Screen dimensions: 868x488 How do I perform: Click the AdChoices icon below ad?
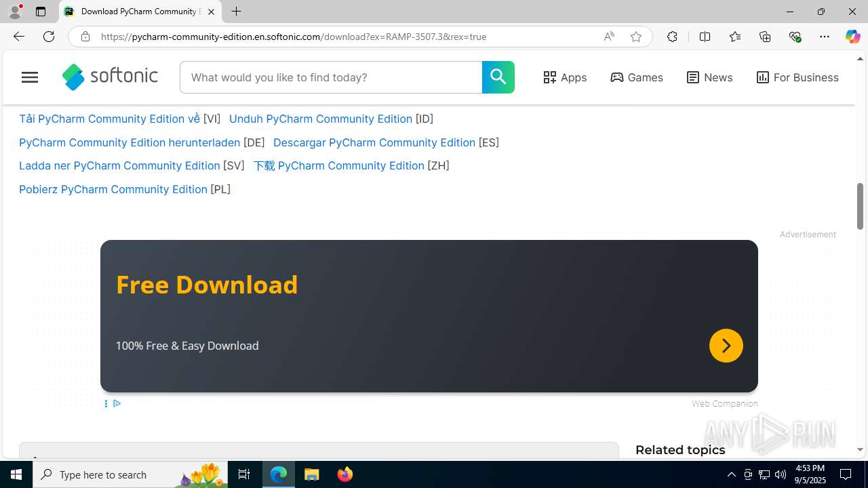pyautogui.click(x=117, y=403)
